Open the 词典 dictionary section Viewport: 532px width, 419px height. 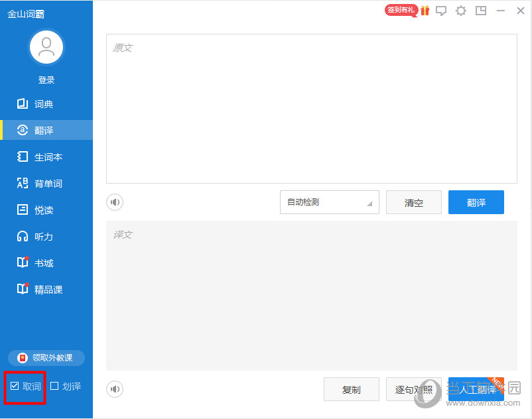(x=46, y=103)
